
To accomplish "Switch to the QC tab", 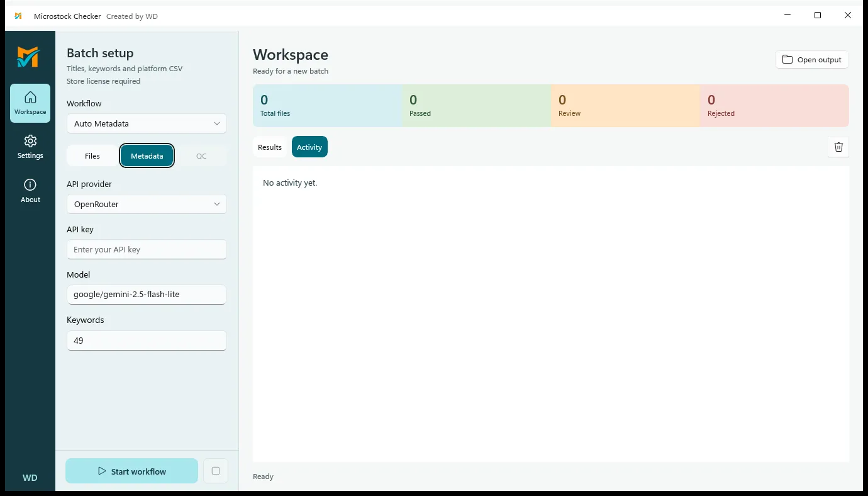I will (201, 156).
